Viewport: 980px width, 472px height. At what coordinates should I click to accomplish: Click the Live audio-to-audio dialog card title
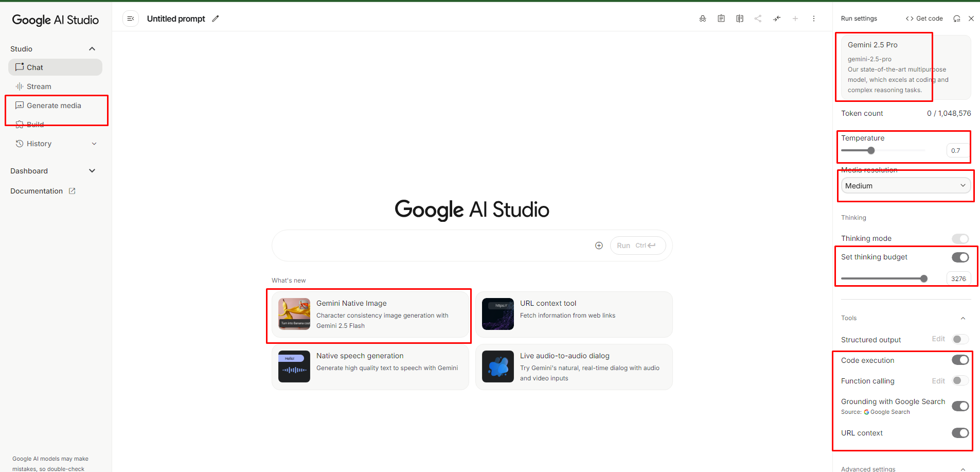coord(564,356)
